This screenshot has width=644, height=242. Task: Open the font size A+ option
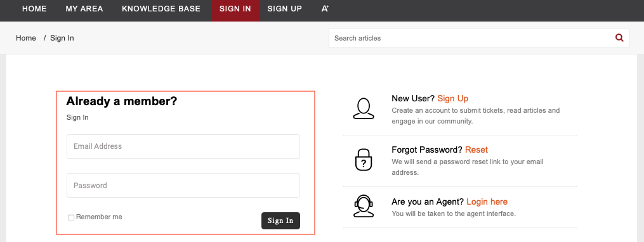(325, 9)
